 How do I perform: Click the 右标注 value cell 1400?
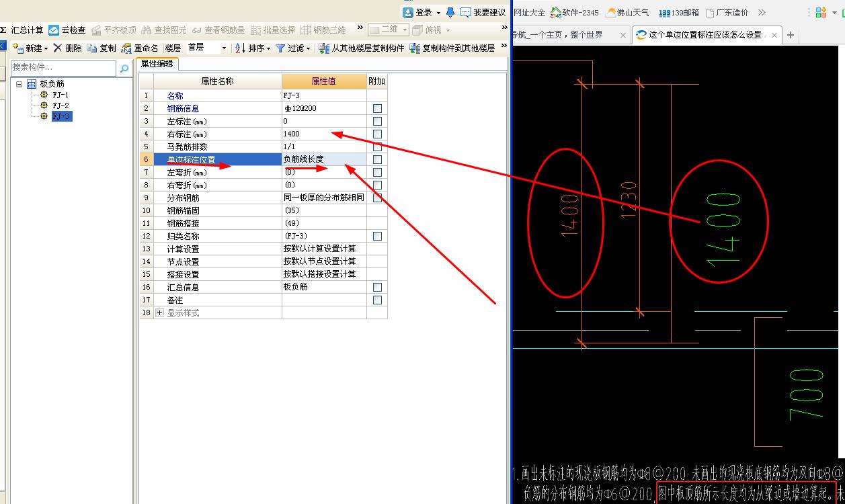tap(324, 134)
